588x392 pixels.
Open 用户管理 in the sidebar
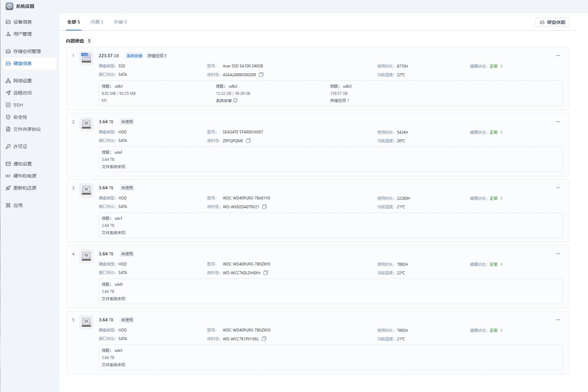[x=30, y=34]
